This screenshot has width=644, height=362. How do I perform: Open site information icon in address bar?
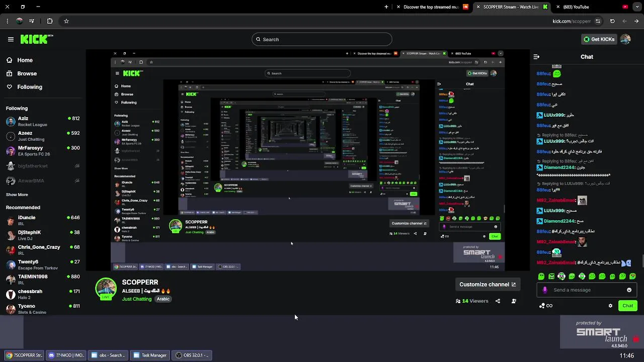click(598, 21)
